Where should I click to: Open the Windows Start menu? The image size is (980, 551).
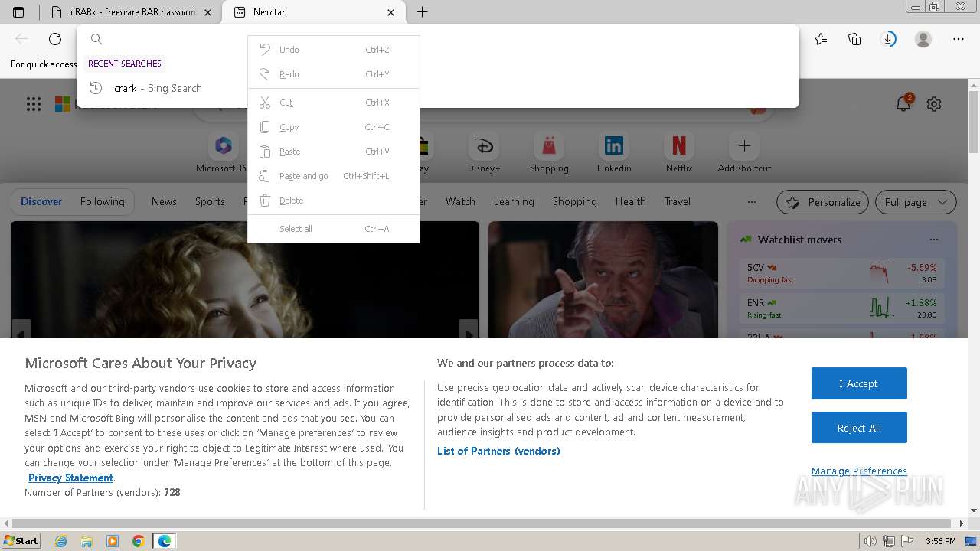[21, 540]
